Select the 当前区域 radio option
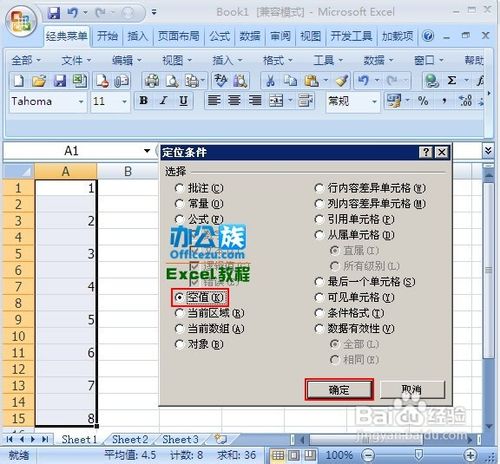500x464 pixels. pos(209,313)
